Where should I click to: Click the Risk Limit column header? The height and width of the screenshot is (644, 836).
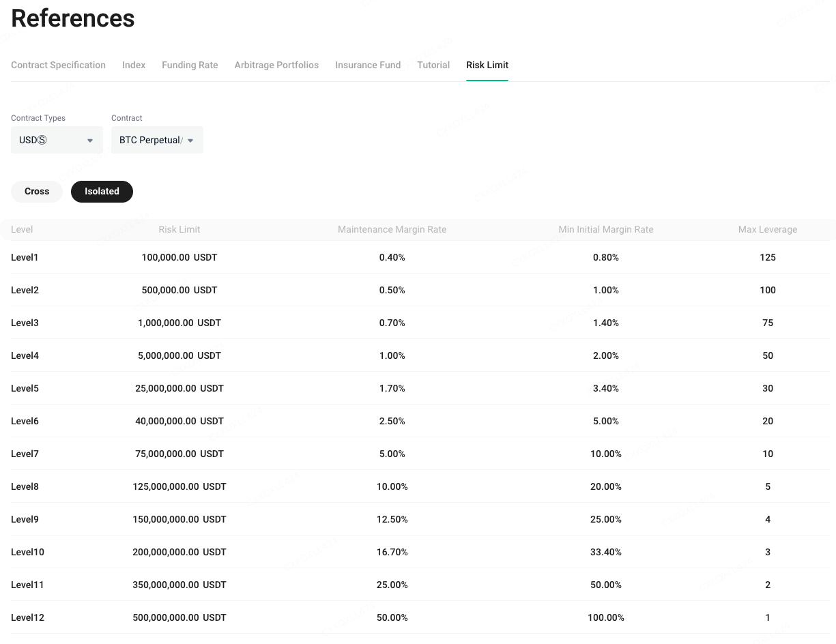pyautogui.click(x=179, y=230)
